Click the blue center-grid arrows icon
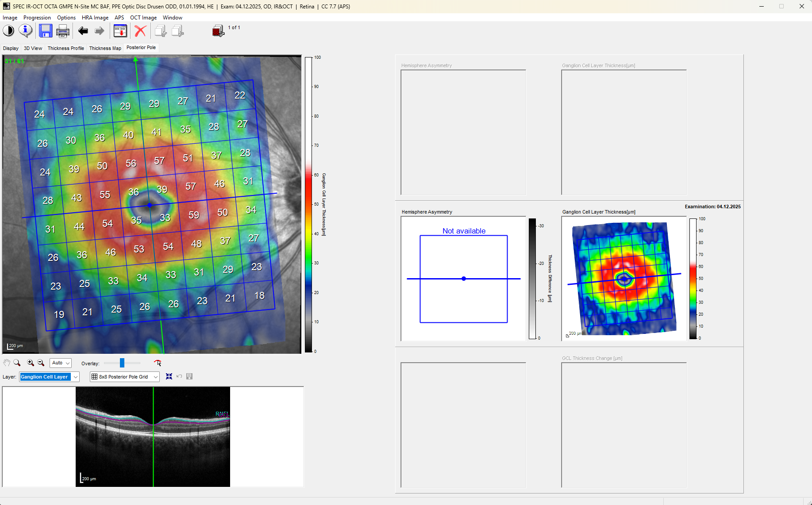The height and width of the screenshot is (505, 812). click(169, 376)
